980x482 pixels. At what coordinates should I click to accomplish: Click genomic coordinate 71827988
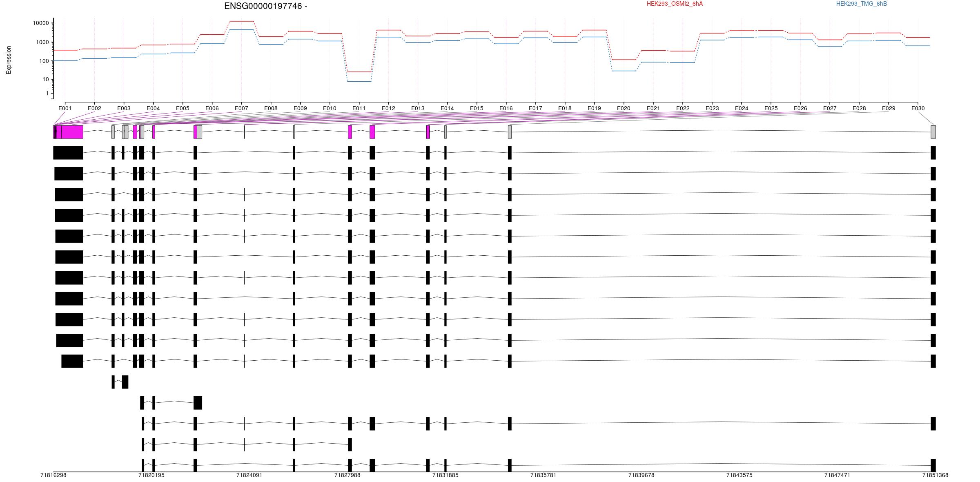coord(347,475)
